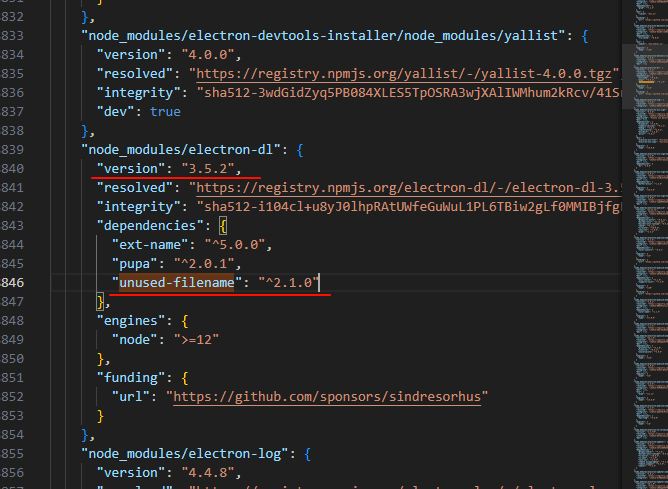The image size is (668, 489).
Task: Click the "url" key under funding
Action: pos(131,397)
